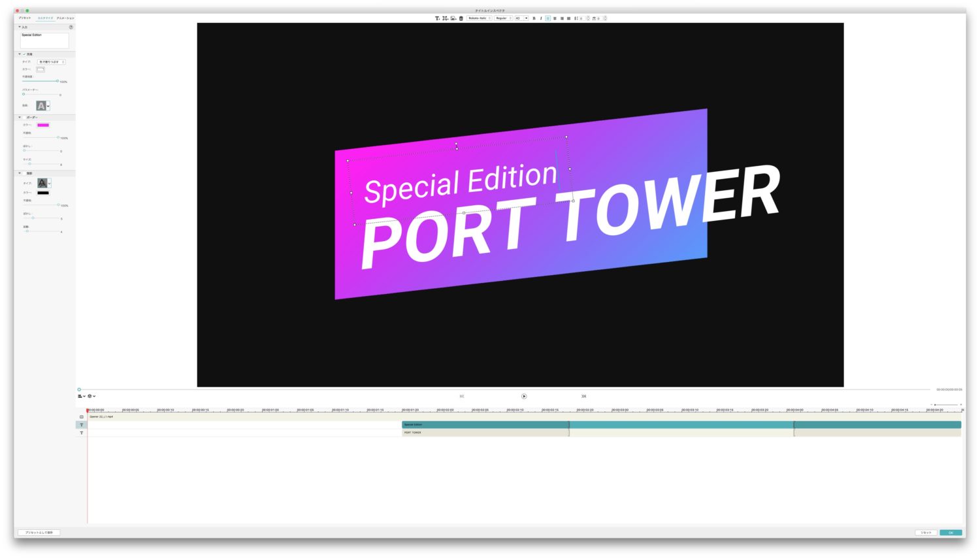Image resolution: width=980 pixels, height=558 pixels.
Task: Open the layer stack dropdown icon
Action: [x=91, y=396]
